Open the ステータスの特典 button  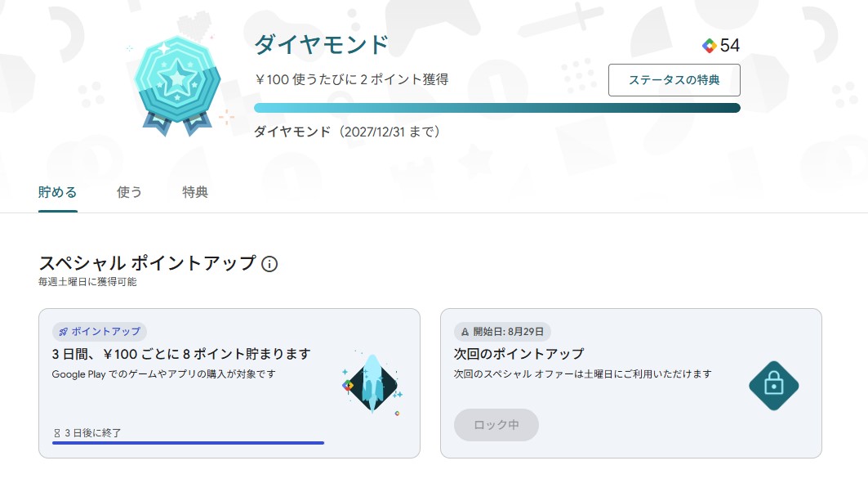tap(674, 80)
